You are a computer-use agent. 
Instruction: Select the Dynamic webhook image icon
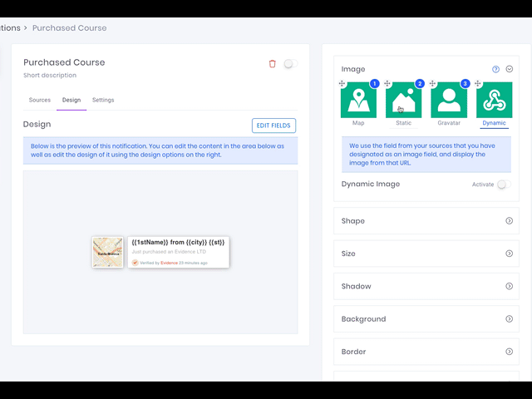point(494,101)
